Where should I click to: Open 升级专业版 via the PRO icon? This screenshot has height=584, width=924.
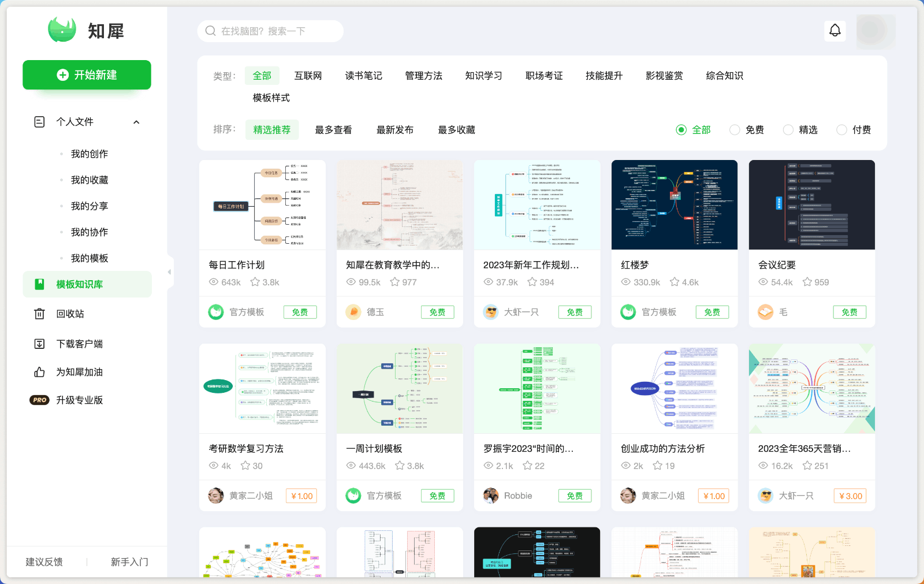coord(39,400)
